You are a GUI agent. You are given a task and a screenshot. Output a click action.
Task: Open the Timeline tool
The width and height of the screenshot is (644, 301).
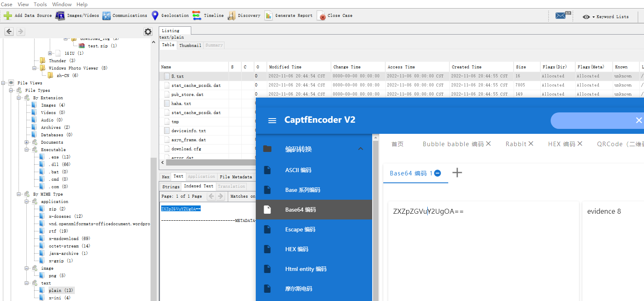pyautogui.click(x=197, y=16)
